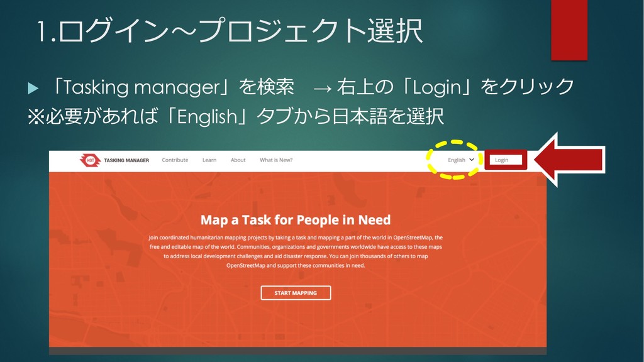The image size is (644, 362).
Task: Go to the About page
Action: coord(238,160)
